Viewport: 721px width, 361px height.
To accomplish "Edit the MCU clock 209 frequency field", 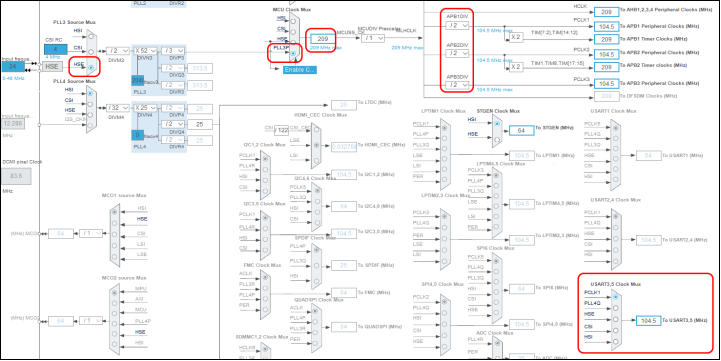I will (323, 39).
